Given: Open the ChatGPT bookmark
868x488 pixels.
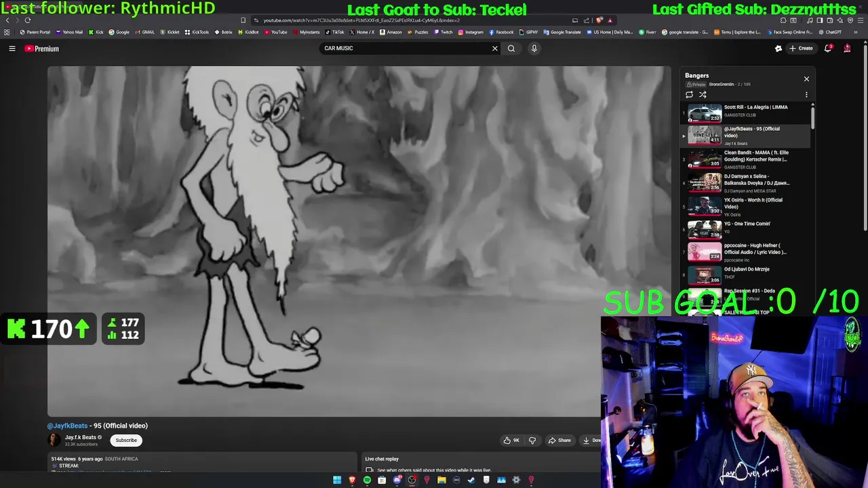Looking at the screenshot, I should (830, 32).
